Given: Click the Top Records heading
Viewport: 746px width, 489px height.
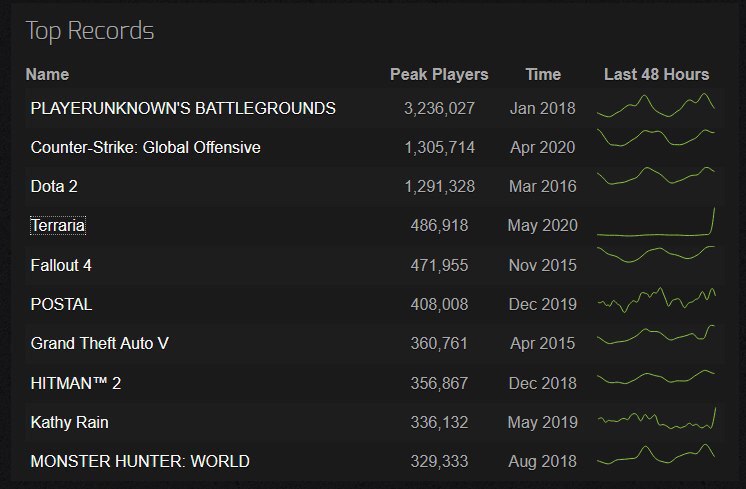Looking at the screenshot, I should pos(90,30).
